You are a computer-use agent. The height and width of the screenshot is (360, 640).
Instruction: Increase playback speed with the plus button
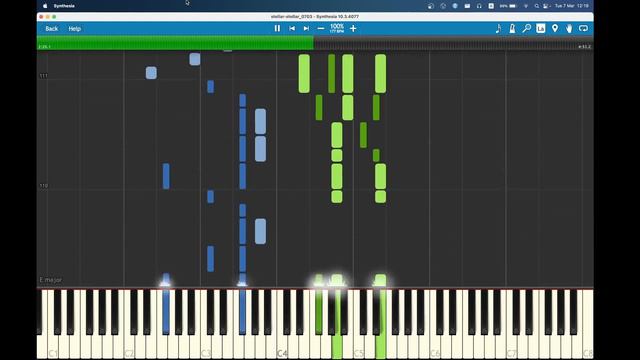(353, 29)
